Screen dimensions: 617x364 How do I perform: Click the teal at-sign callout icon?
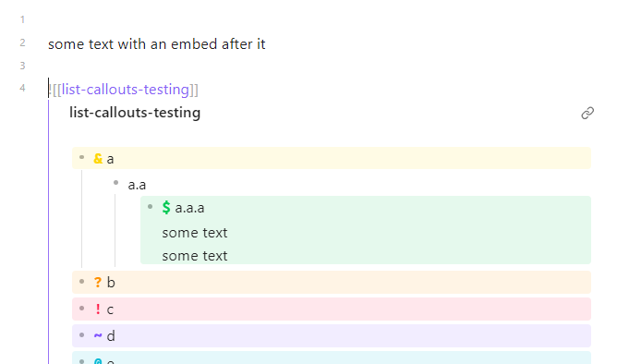pos(98,360)
